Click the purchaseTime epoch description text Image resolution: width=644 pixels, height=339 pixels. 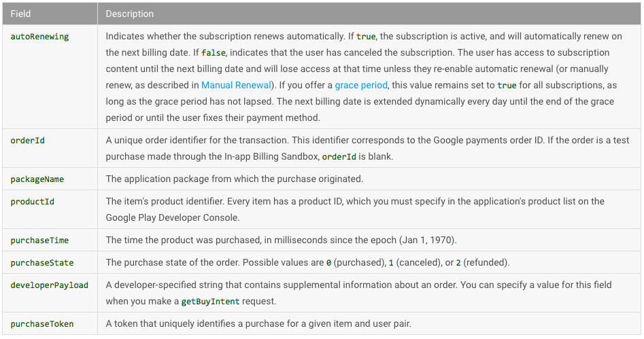coord(281,240)
